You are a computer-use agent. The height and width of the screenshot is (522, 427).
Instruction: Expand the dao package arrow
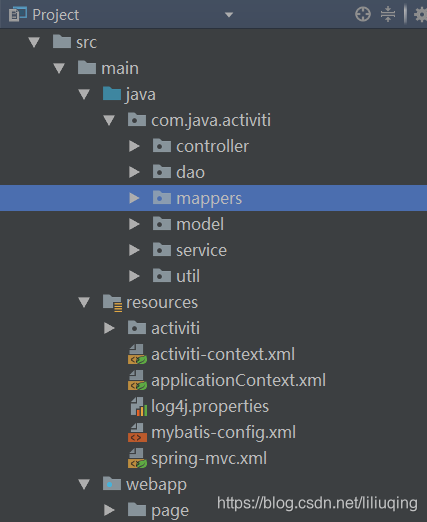[134, 172]
